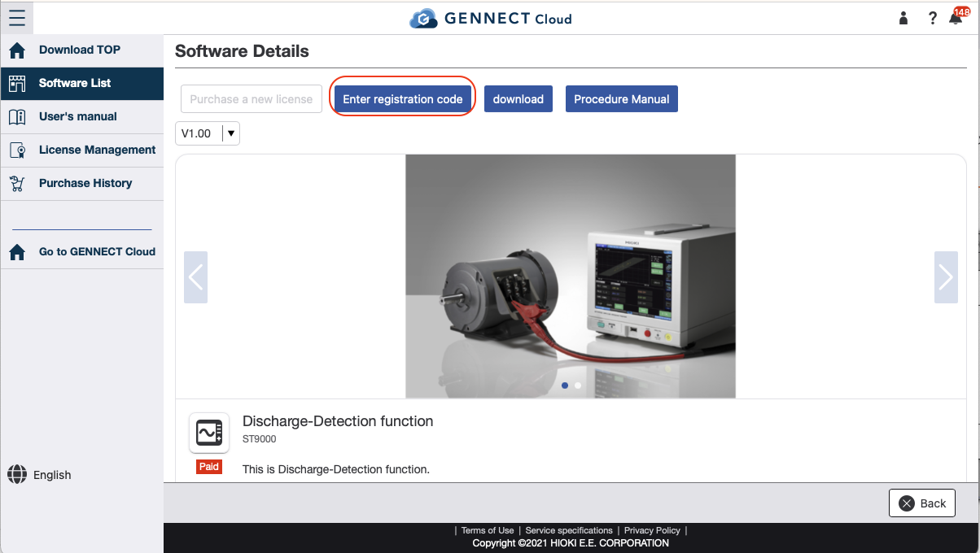The width and height of the screenshot is (980, 553).
Task: Go back using the left carousel arrow
Action: click(x=195, y=276)
